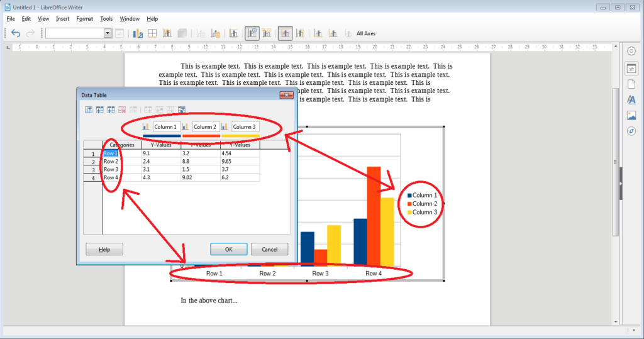The width and height of the screenshot is (644, 339).
Task: Select the 'Row 1' category cell
Action: pos(122,153)
